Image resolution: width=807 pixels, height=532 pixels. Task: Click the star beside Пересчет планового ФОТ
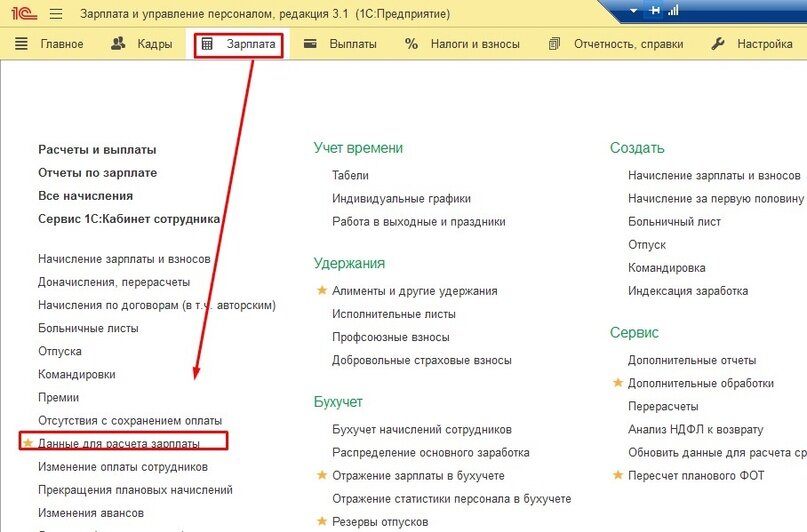[618, 475]
